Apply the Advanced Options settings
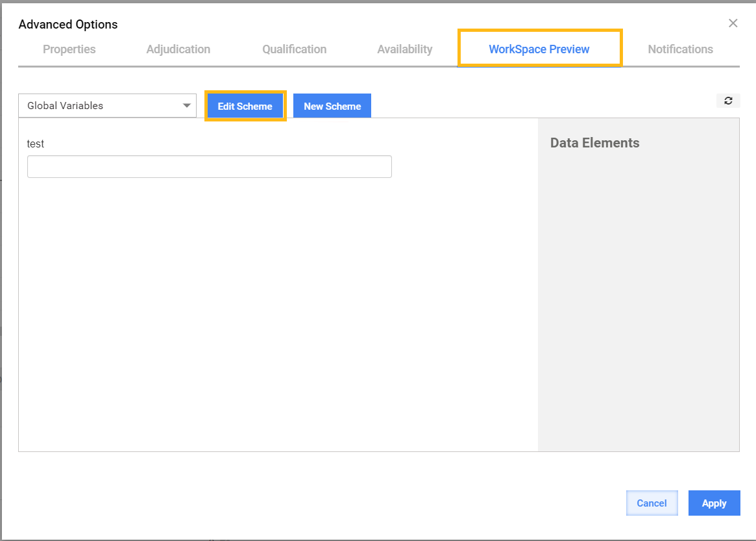This screenshot has width=756, height=541. (714, 503)
